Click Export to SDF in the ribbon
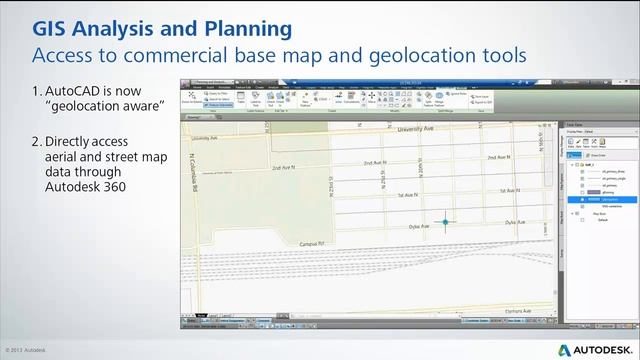Image resolution: width=640 pixels, height=360 pixels. pos(481,102)
